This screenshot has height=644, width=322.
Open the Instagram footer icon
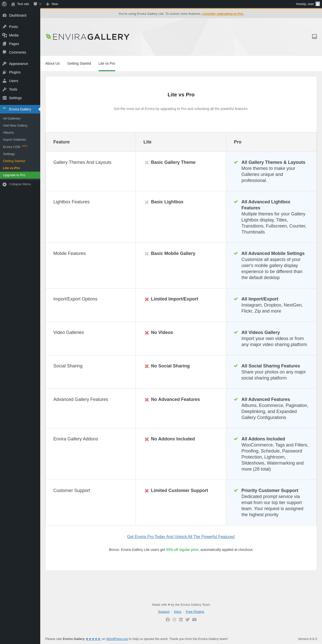coord(174,620)
